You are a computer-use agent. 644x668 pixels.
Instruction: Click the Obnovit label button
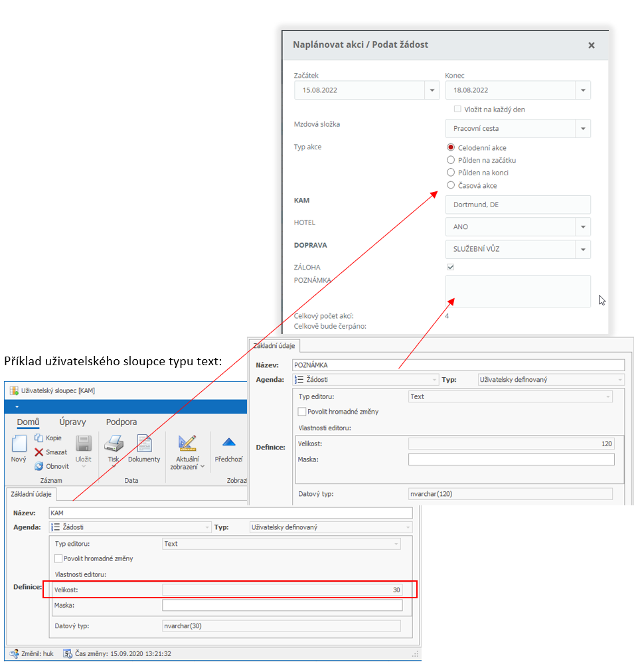[x=58, y=466]
